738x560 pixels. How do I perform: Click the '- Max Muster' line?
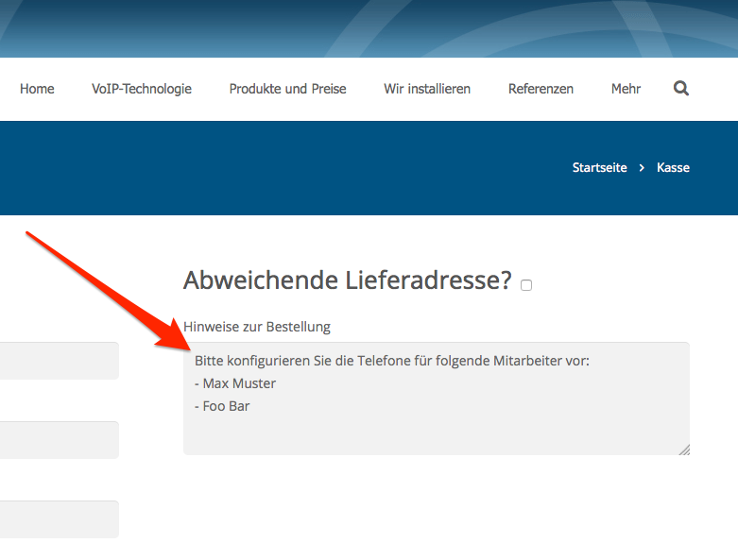pyautogui.click(x=235, y=383)
